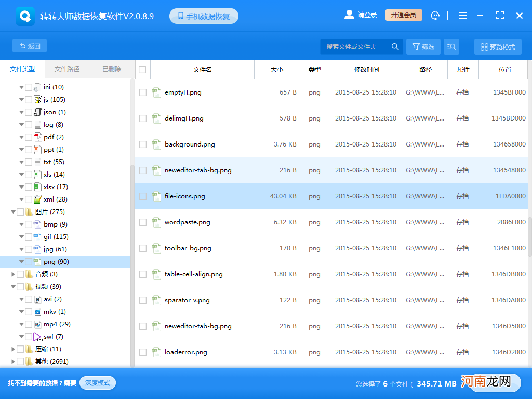Click the software logo icon top left
This screenshot has width=532, height=399.
point(24,15)
